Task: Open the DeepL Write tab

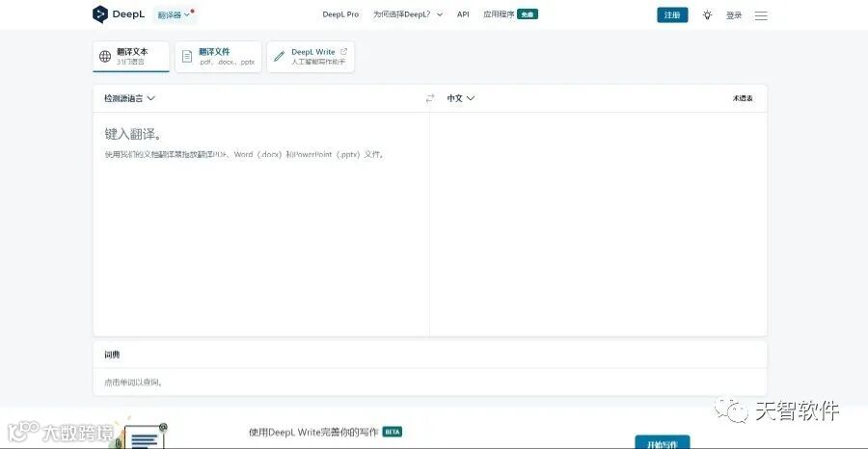Action: pyautogui.click(x=311, y=57)
